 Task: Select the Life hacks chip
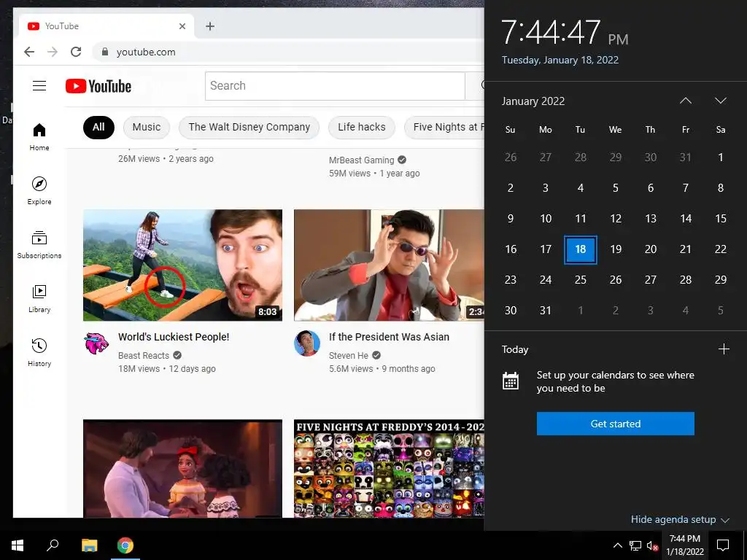362,127
